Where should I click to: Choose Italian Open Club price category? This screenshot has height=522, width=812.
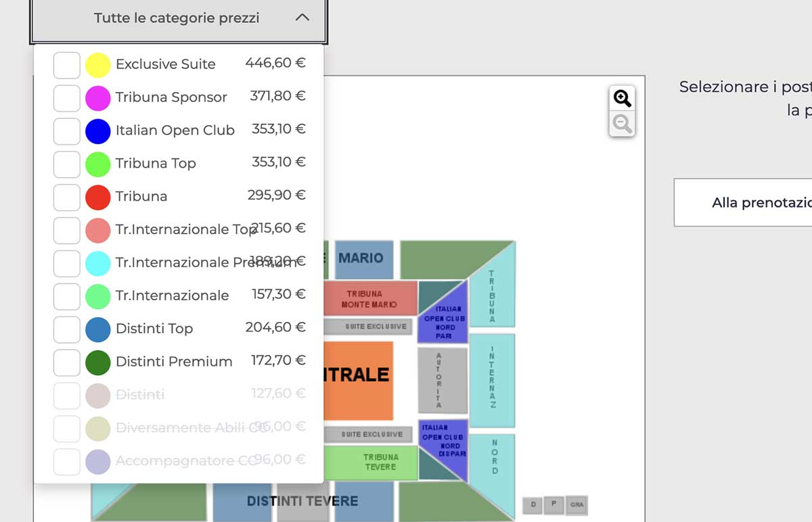click(x=175, y=130)
